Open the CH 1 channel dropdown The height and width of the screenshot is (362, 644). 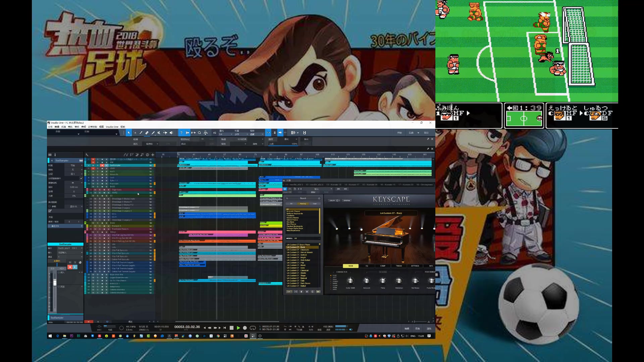(76, 248)
